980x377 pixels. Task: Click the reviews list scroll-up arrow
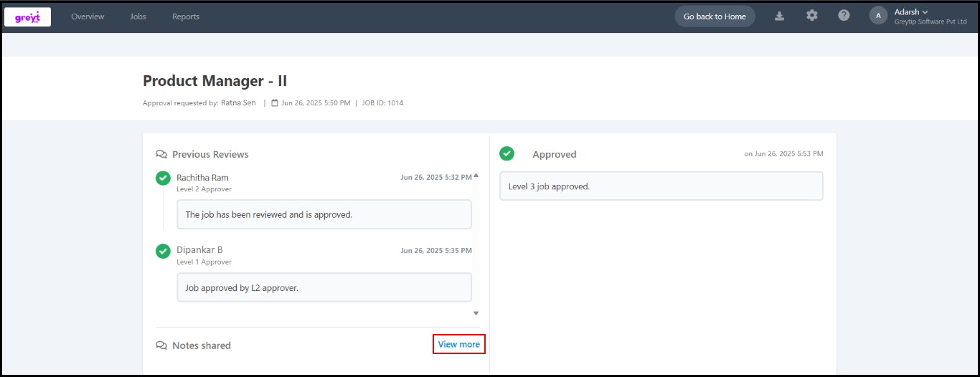coord(476,176)
